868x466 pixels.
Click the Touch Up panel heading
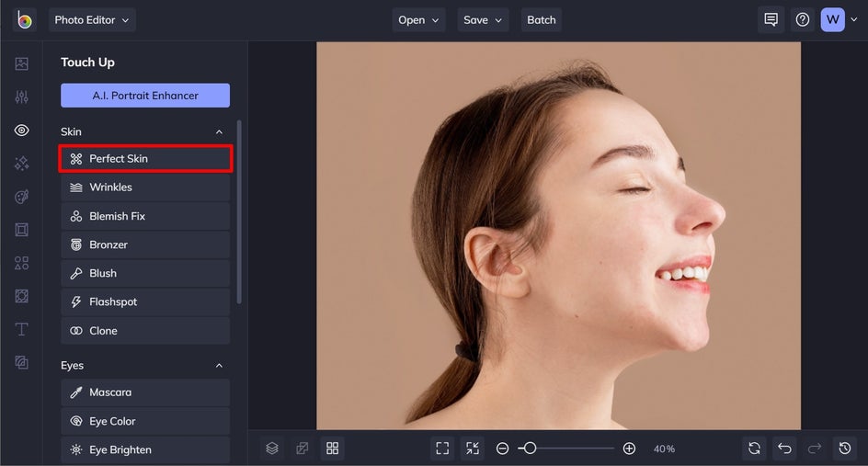[x=87, y=62]
